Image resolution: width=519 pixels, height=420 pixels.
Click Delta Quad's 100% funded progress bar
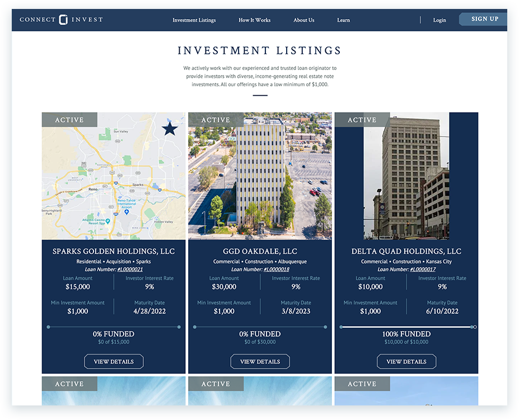406,325
